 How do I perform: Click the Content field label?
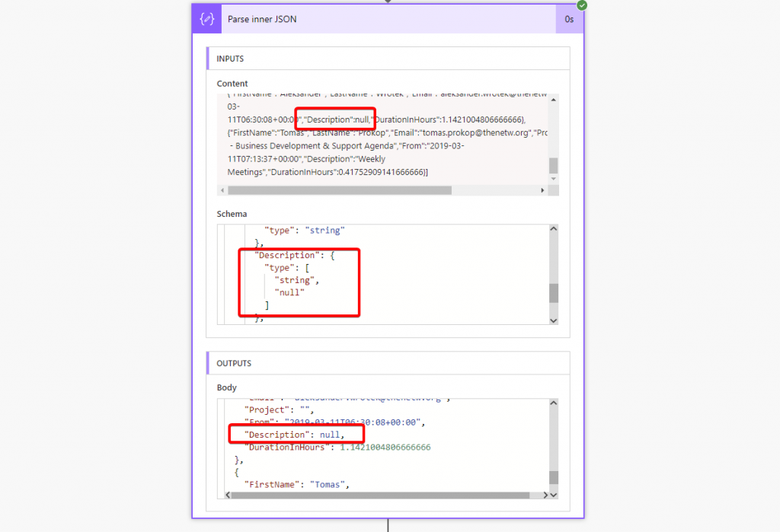coord(232,84)
